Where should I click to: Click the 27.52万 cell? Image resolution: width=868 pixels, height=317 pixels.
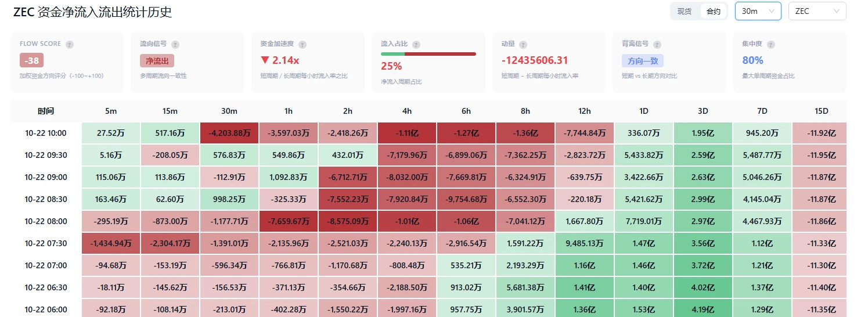click(111, 133)
